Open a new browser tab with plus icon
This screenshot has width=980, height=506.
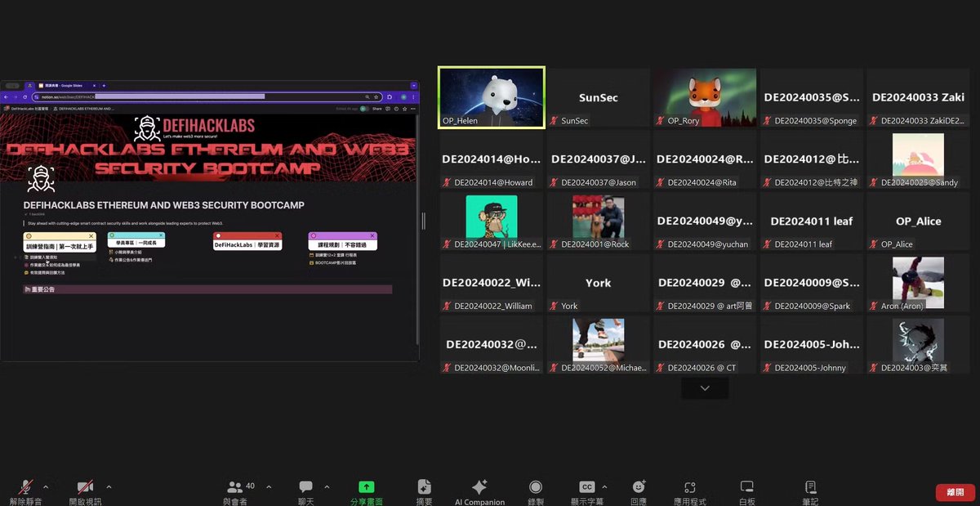(104, 85)
